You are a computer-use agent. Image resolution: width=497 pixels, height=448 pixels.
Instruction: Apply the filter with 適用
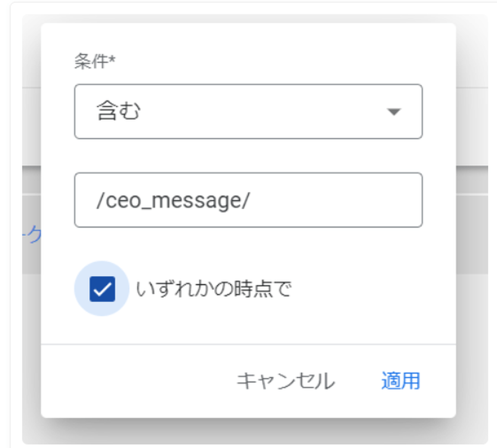[x=400, y=381]
